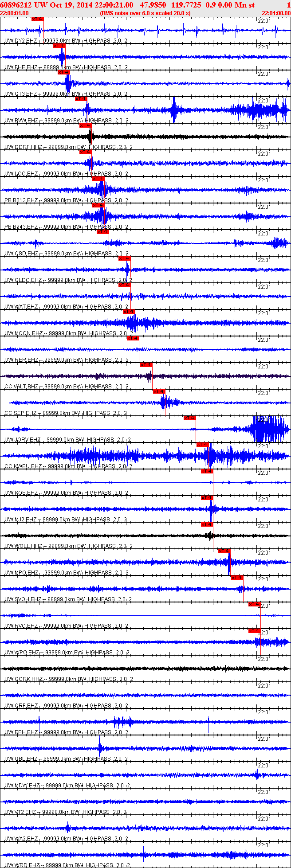Click the pick marker on the MPO trace
Image resolution: width=291 pixels, height=868 pixels.
[224, 551]
